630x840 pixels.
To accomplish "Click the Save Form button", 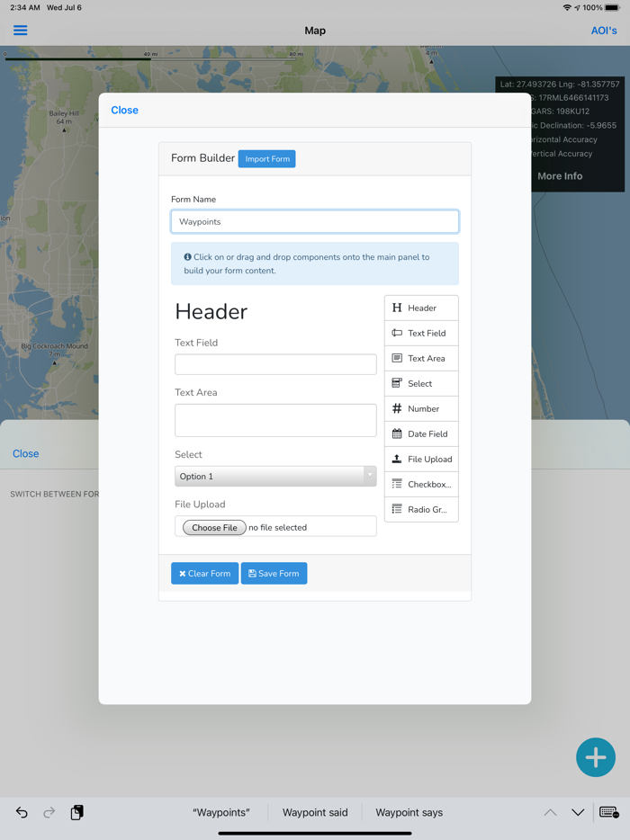I will pyautogui.click(x=274, y=573).
